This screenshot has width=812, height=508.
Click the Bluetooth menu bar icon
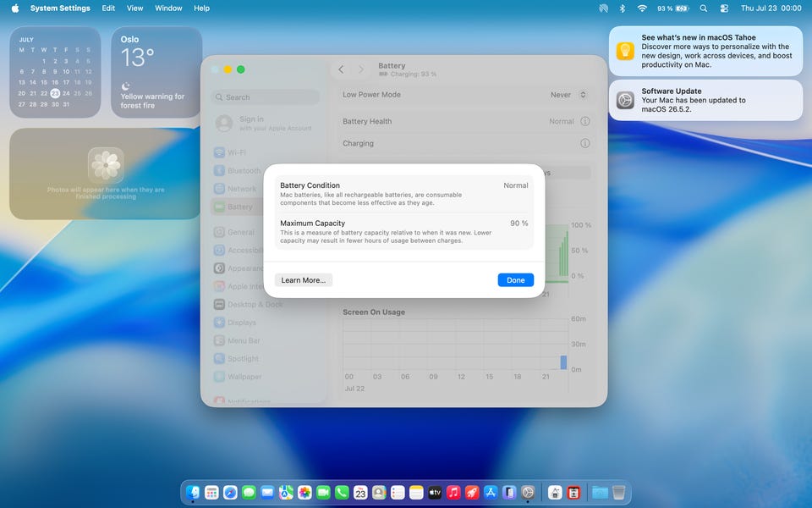pyautogui.click(x=623, y=8)
